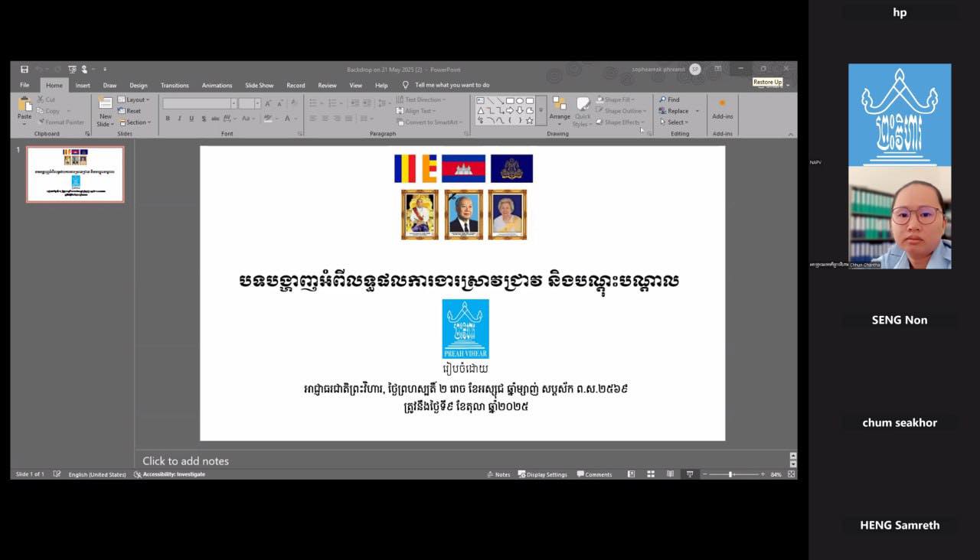Click the Find button in Editing group

pyautogui.click(x=669, y=99)
